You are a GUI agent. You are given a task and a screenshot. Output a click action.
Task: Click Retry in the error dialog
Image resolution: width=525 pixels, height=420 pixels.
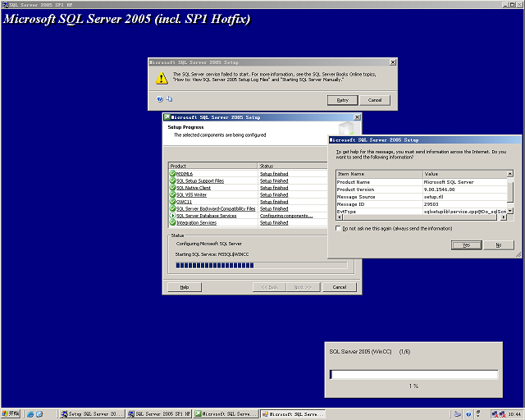[x=343, y=100]
